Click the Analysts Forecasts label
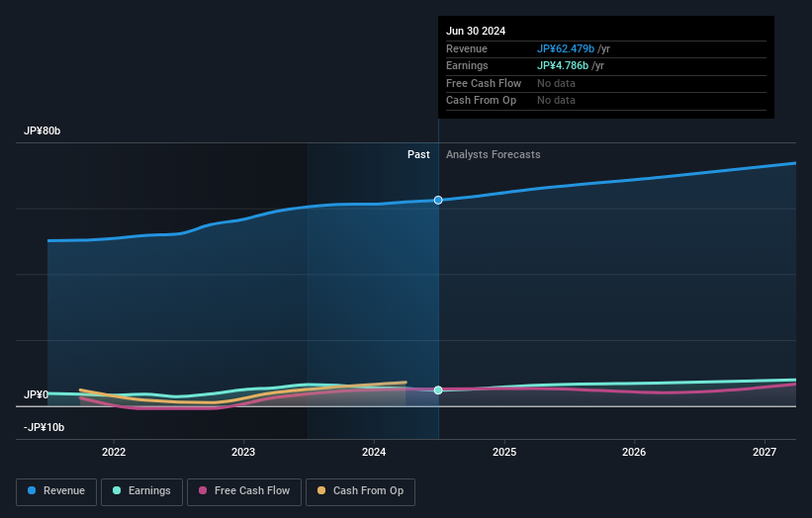 [x=493, y=155]
